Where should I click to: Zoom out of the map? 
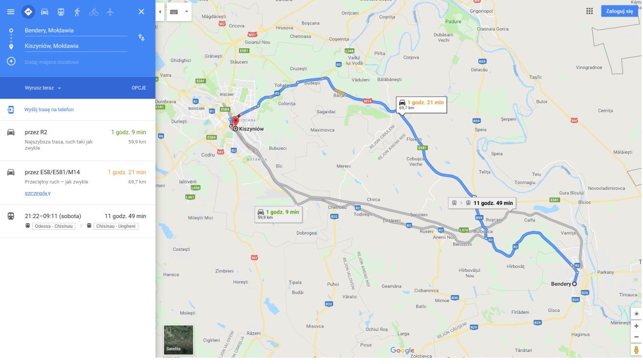pyautogui.click(x=636, y=337)
